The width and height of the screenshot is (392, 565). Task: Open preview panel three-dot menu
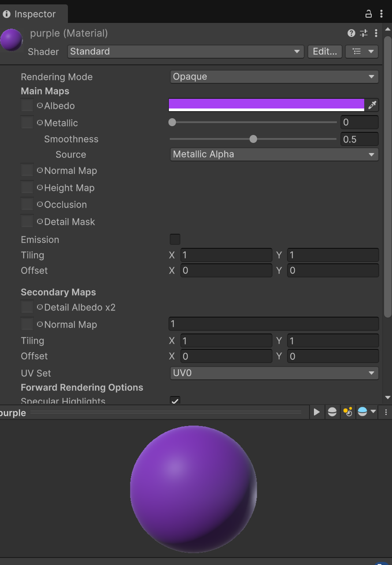point(386,412)
